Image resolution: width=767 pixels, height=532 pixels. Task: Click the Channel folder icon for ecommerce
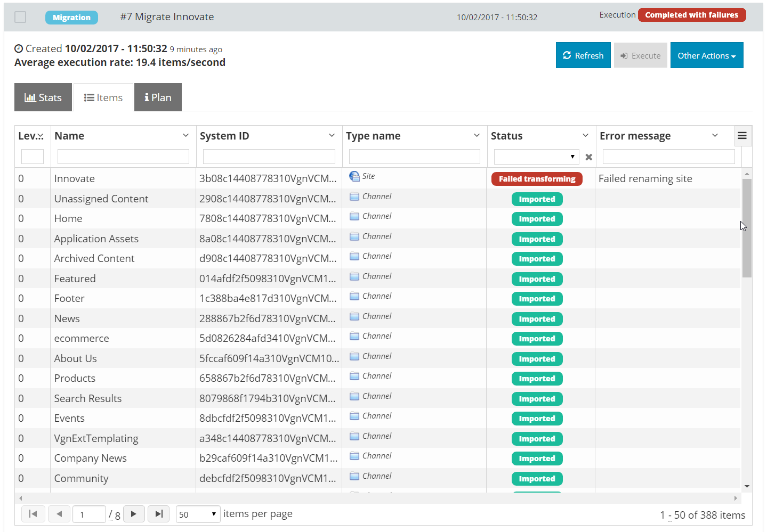click(354, 336)
